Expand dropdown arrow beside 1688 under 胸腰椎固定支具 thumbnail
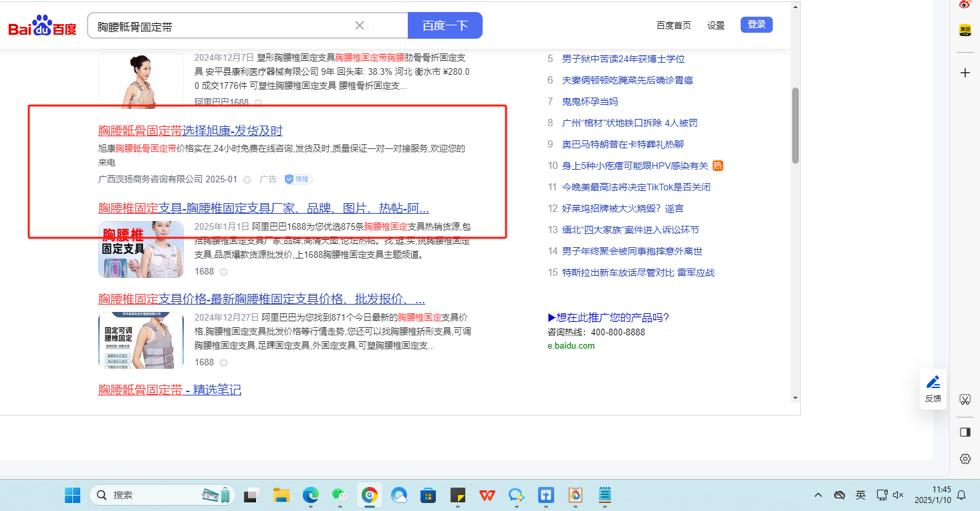Viewport: 980px width, 511px height. tap(224, 272)
